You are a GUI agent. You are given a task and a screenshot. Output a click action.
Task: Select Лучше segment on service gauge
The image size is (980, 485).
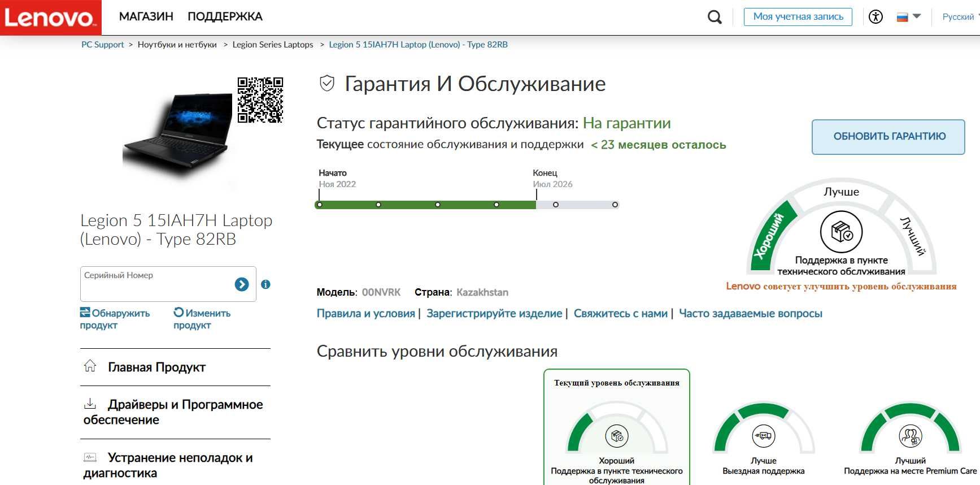pos(841,192)
